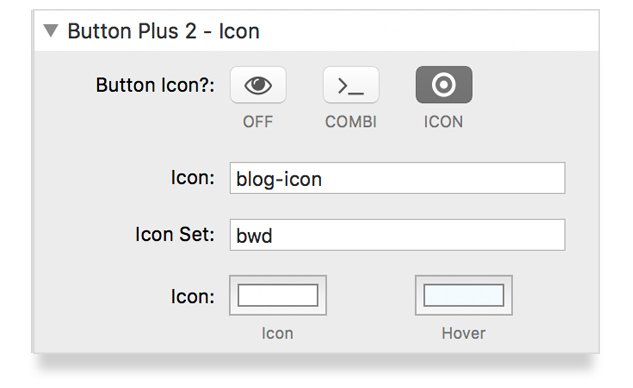Click the OFF caption under the eye button

(258, 122)
